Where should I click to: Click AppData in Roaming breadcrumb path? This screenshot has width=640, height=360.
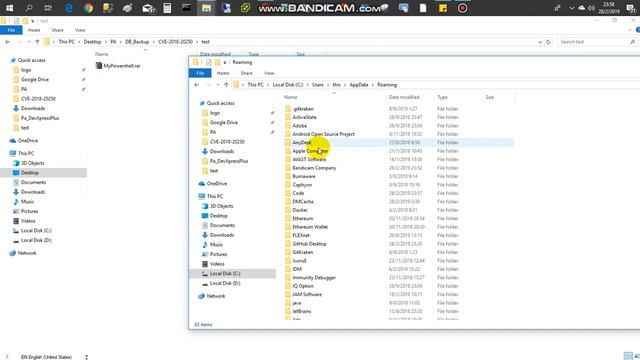359,85
